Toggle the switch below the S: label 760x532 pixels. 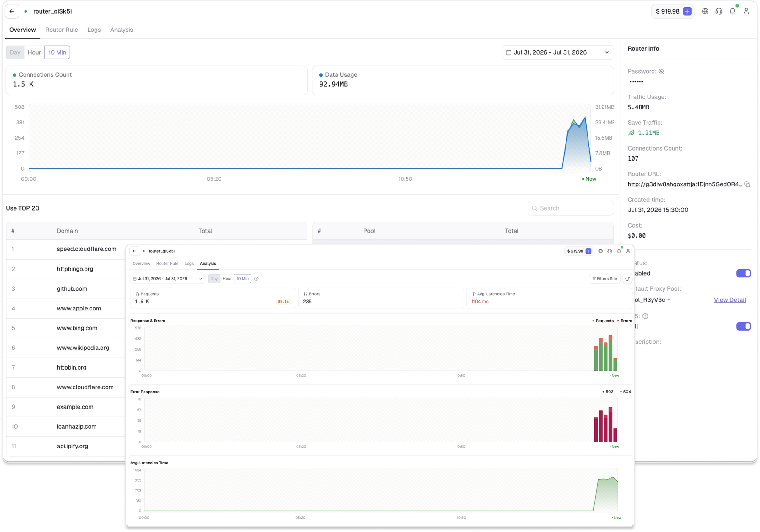(743, 326)
